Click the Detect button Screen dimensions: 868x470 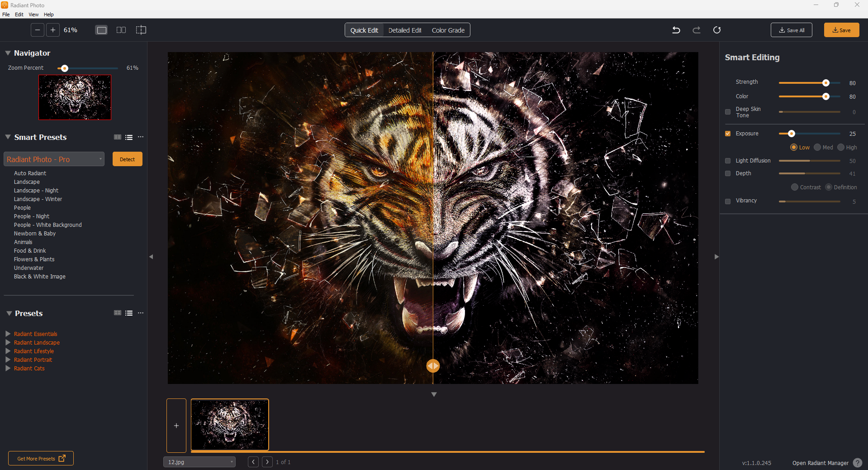coord(128,159)
